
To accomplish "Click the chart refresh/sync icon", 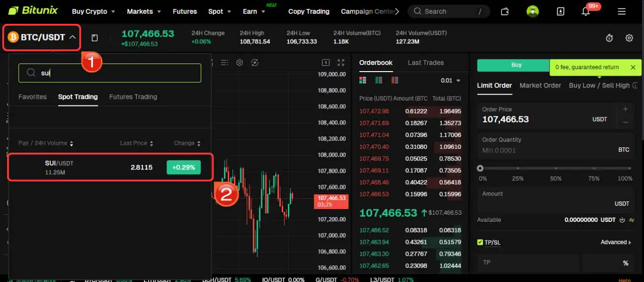I will pyautogui.click(x=255, y=63).
